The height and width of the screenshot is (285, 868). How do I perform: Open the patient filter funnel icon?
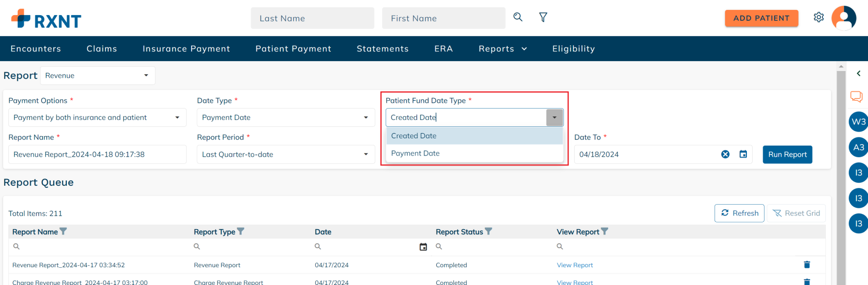[x=543, y=17]
